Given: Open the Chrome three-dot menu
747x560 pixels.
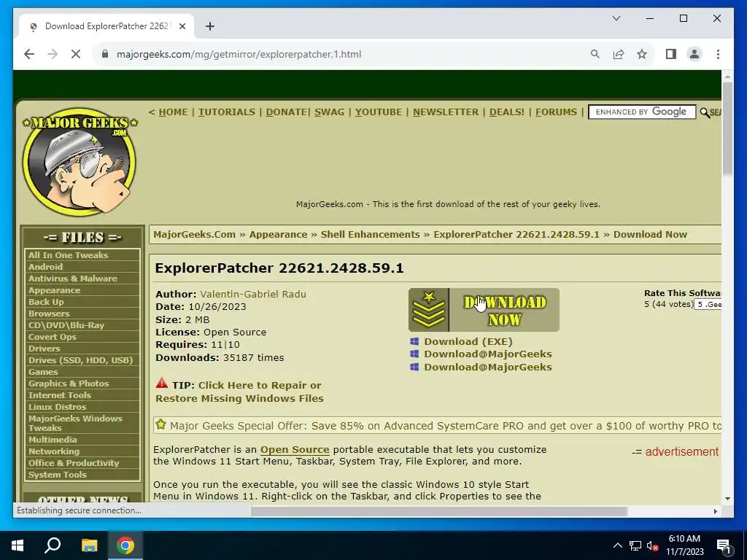Looking at the screenshot, I should click(x=718, y=54).
